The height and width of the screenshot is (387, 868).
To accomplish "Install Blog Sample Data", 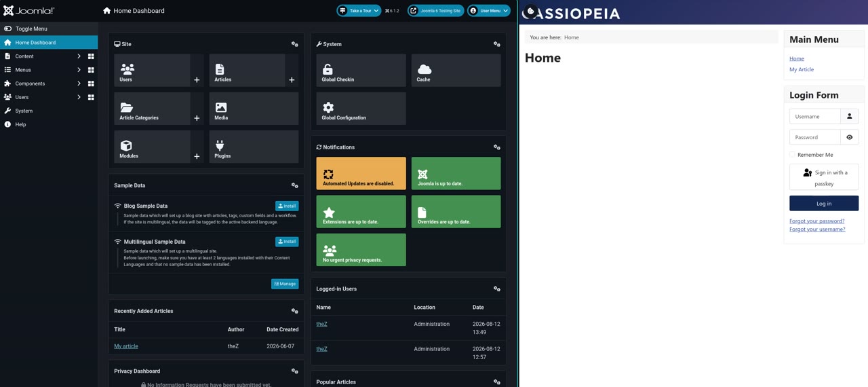I will click(287, 206).
